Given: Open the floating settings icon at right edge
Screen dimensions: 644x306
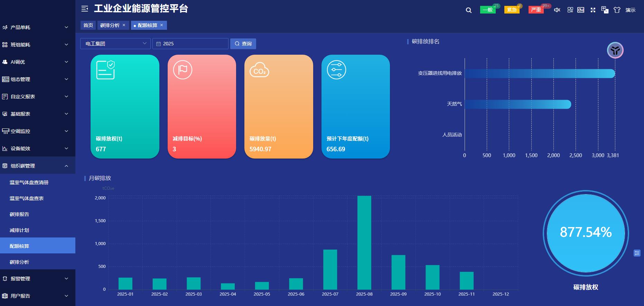Looking at the screenshot, I should coord(637,253).
